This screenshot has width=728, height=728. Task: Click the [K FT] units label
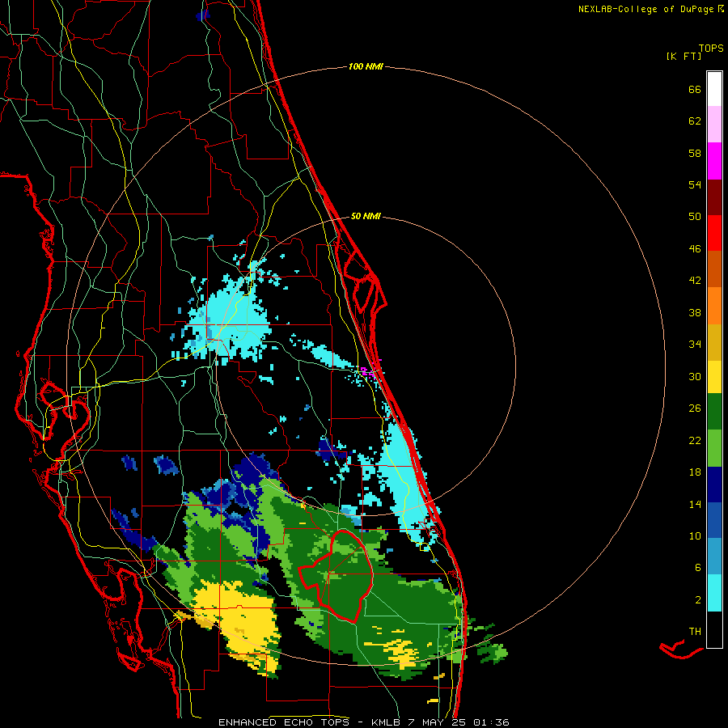684,57
